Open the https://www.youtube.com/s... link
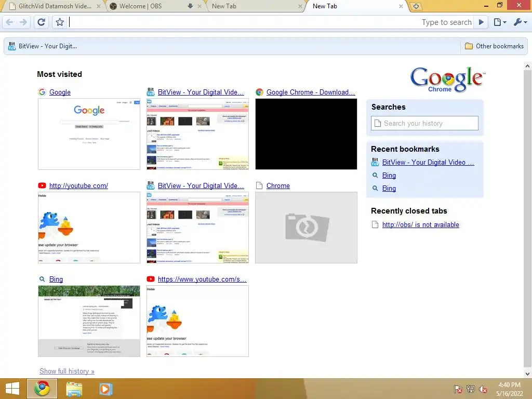Viewport: 532px width, 399px height. 202,279
